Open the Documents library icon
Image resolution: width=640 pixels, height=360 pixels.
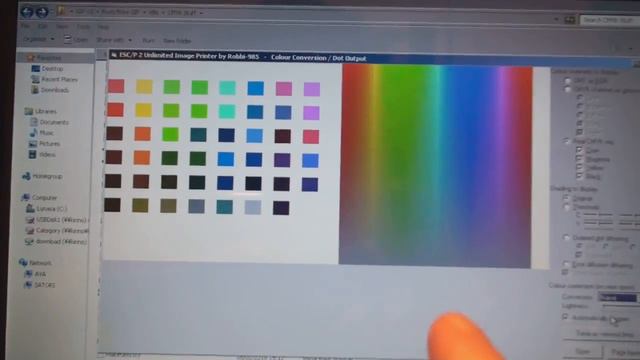34,122
